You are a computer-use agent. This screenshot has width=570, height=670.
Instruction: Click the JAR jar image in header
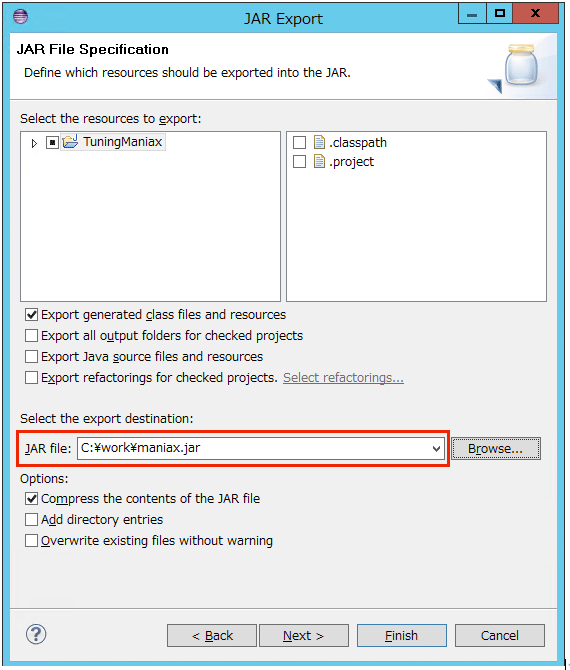point(520,66)
